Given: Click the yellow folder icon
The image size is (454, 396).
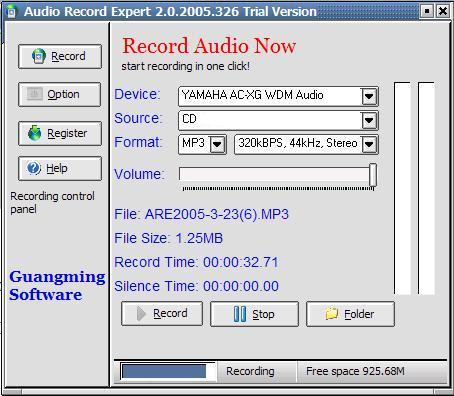Looking at the screenshot, I should [x=332, y=314].
